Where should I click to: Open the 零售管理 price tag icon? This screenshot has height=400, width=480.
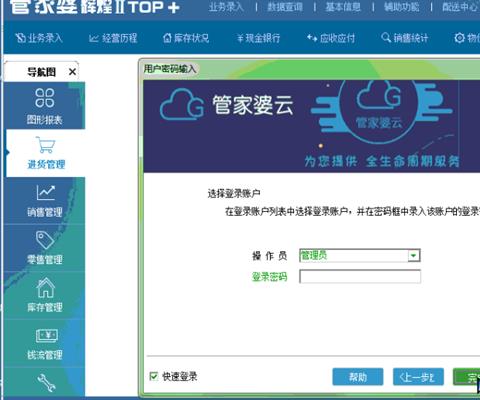coord(45,240)
